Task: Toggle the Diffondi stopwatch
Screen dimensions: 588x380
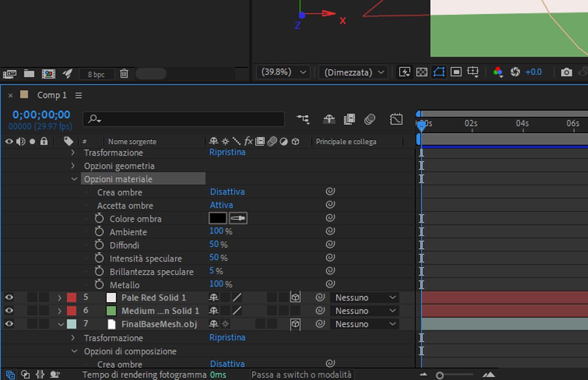Action: coord(99,245)
